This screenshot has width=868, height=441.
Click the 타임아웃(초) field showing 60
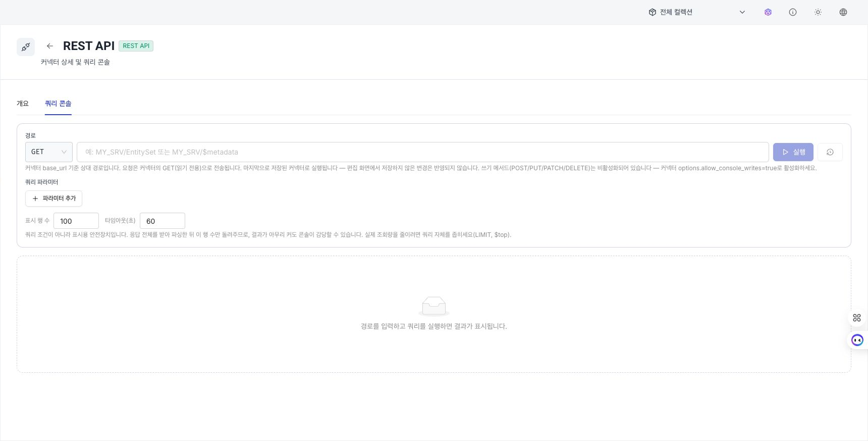[x=162, y=221]
